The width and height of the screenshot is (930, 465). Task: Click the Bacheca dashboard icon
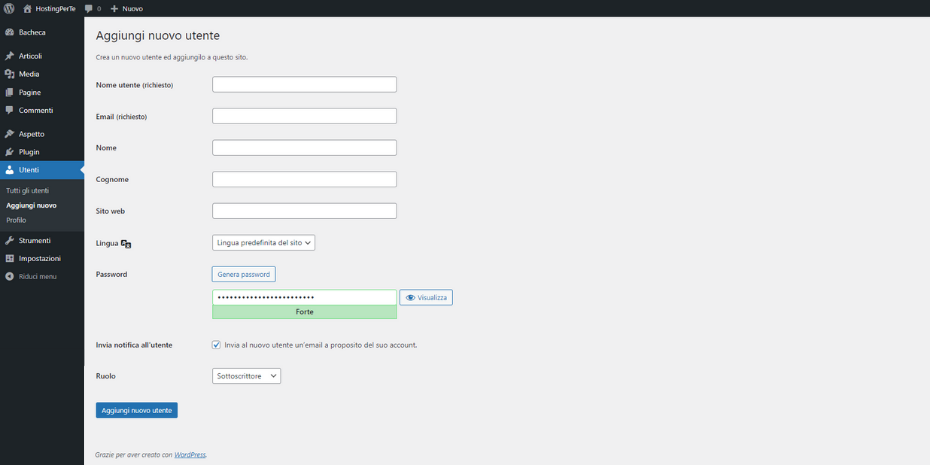click(9, 32)
